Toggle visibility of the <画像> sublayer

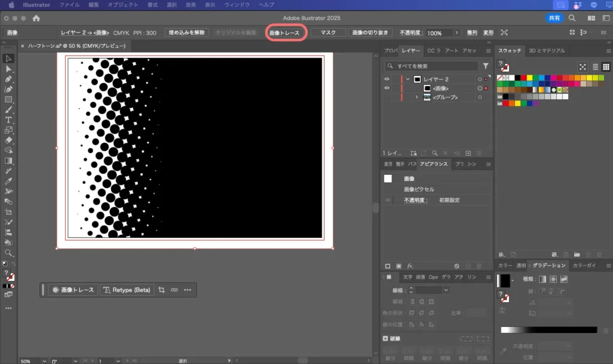(x=387, y=88)
